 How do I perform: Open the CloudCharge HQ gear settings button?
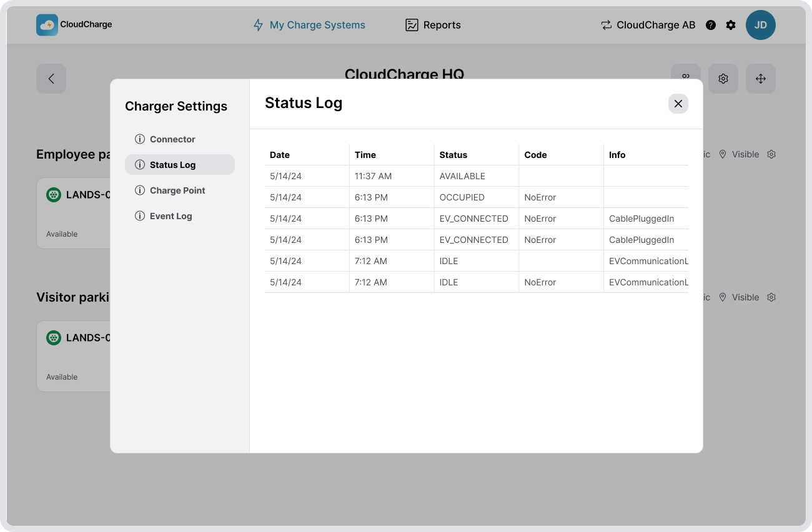pyautogui.click(x=723, y=79)
